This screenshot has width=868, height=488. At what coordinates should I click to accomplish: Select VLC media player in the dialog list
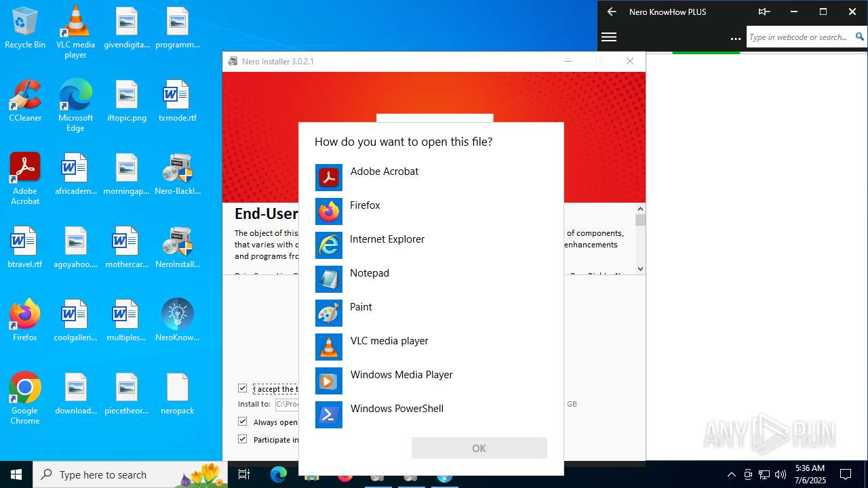(x=431, y=347)
